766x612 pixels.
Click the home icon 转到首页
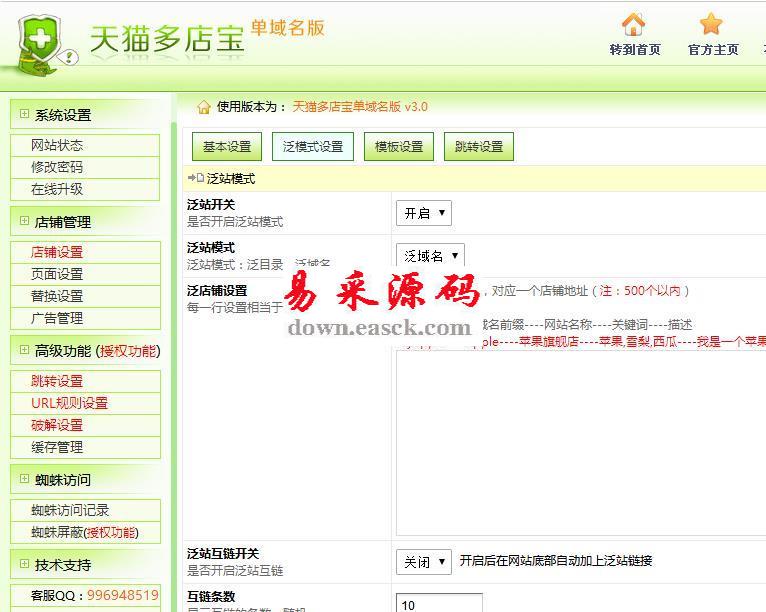(634, 25)
